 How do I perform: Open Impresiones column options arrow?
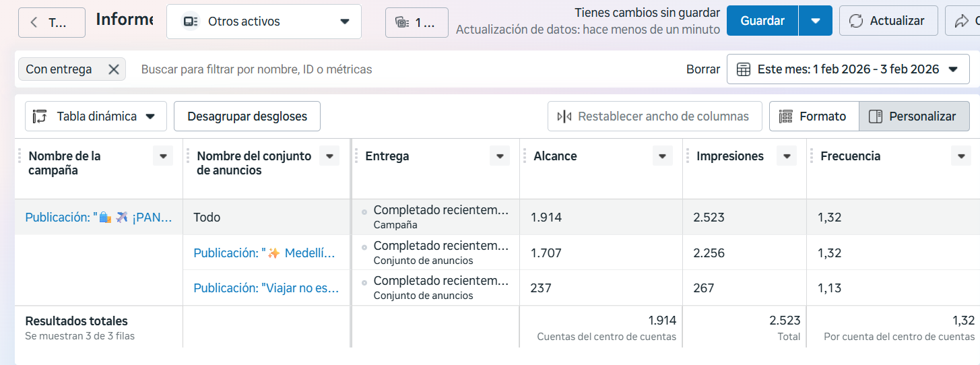786,156
